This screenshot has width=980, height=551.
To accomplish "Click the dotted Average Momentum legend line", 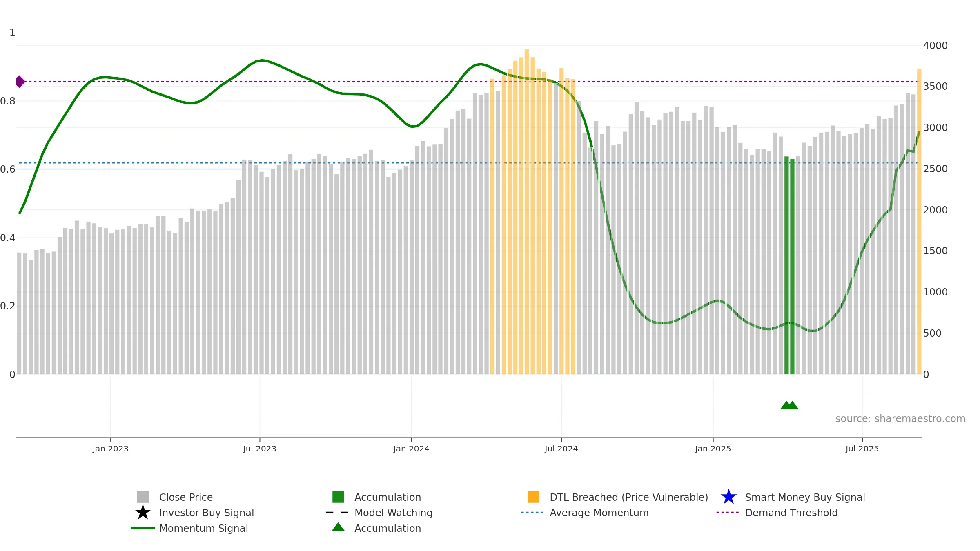I will [532, 512].
